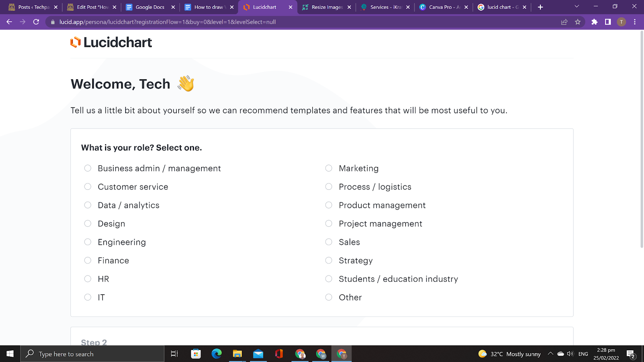Open the Chrome profile avatar
The height and width of the screenshot is (362, 644).
coord(621,22)
